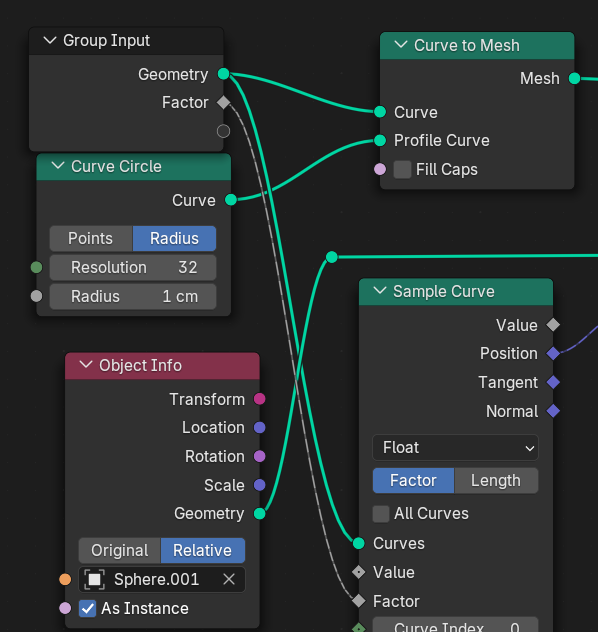Select the Sample Curve node title

click(444, 291)
